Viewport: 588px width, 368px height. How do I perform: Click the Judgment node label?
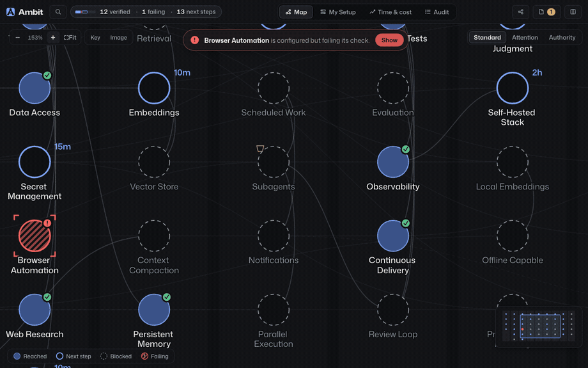click(513, 49)
